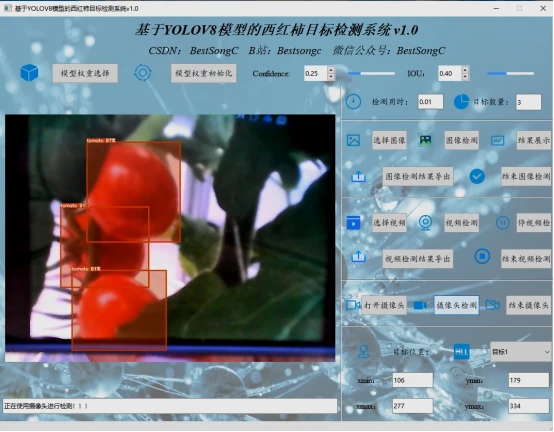Viewport: 554px width, 432px height.
Task: Decrease the IOU value with down arrow
Action: 465,77
